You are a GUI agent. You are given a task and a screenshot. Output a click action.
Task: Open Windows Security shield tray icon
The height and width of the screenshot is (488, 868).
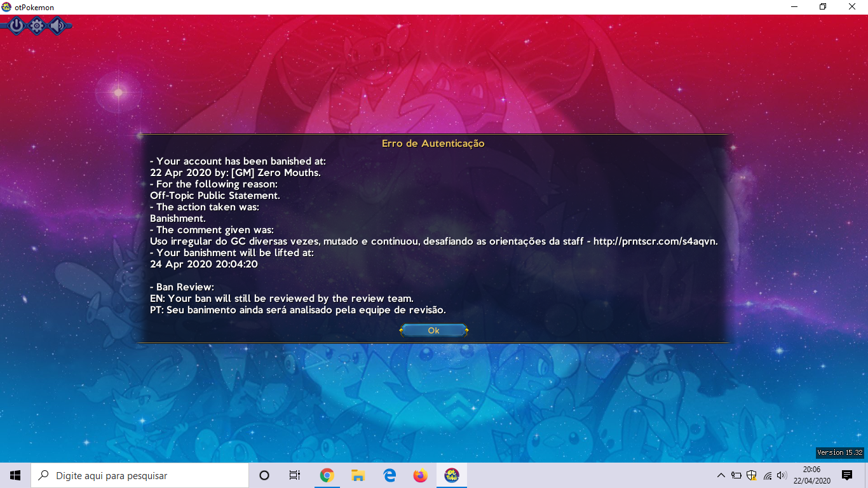click(x=752, y=475)
